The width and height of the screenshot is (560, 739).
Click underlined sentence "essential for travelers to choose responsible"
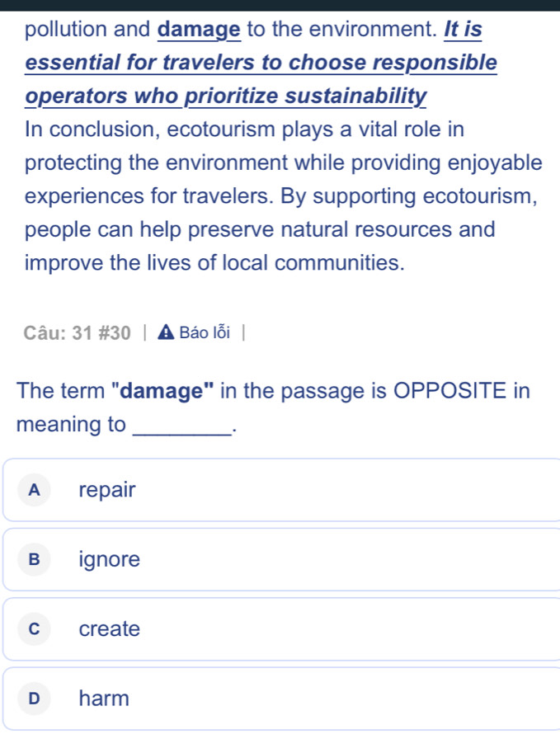pyautogui.click(x=261, y=63)
